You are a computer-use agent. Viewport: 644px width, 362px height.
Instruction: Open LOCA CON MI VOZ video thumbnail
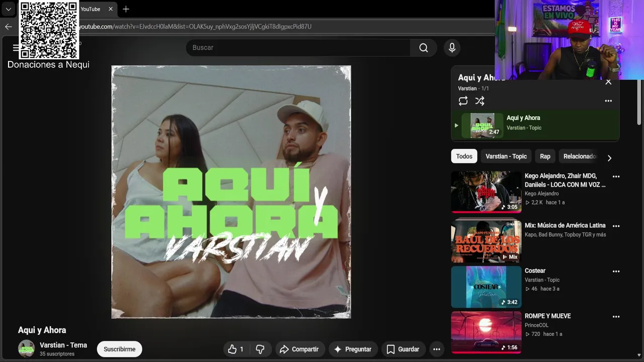pyautogui.click(x=486, y=192)
